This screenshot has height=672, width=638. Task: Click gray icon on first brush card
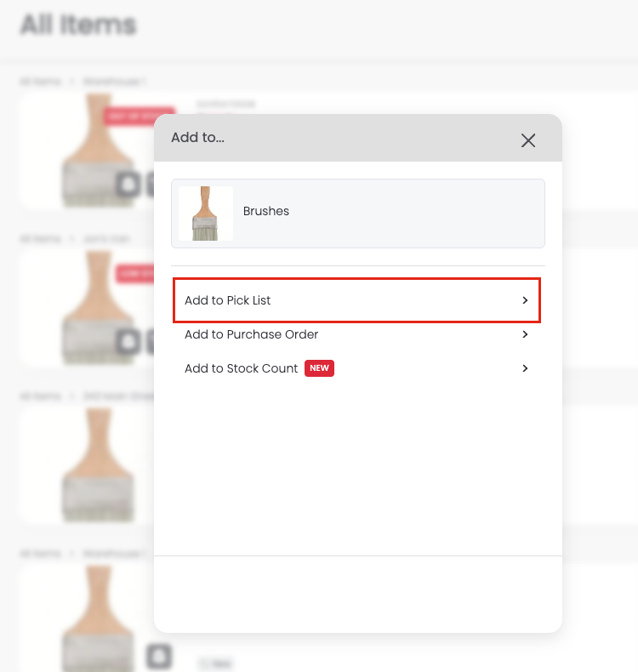pyautogui.click(x=128, y=184)
